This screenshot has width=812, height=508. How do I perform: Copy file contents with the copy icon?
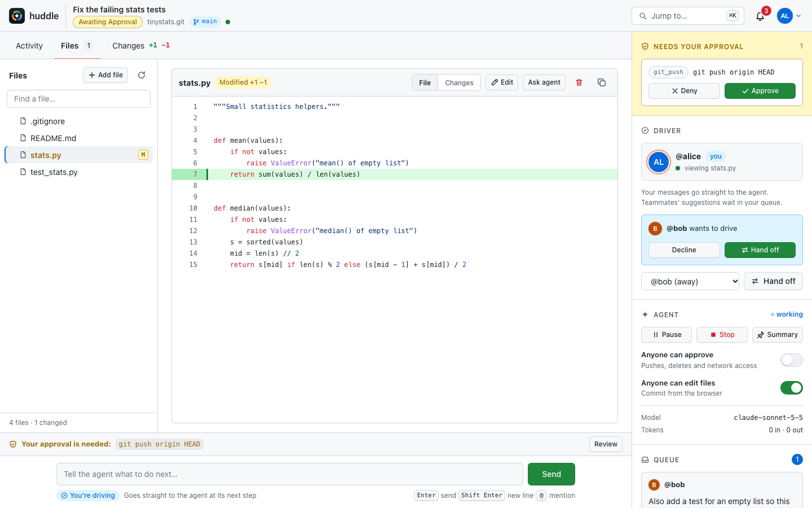click(x=602, y=82)
